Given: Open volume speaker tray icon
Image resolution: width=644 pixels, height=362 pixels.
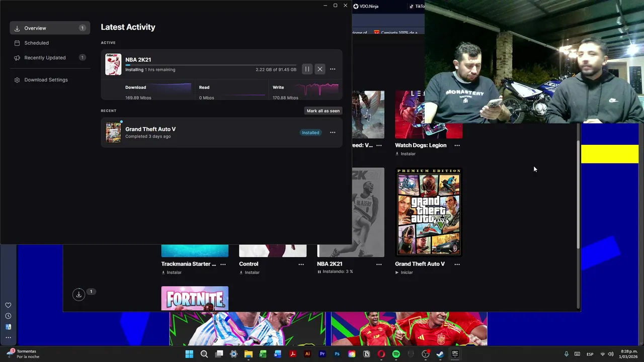Looking at the screenshot, I should [x=611, y=354].
